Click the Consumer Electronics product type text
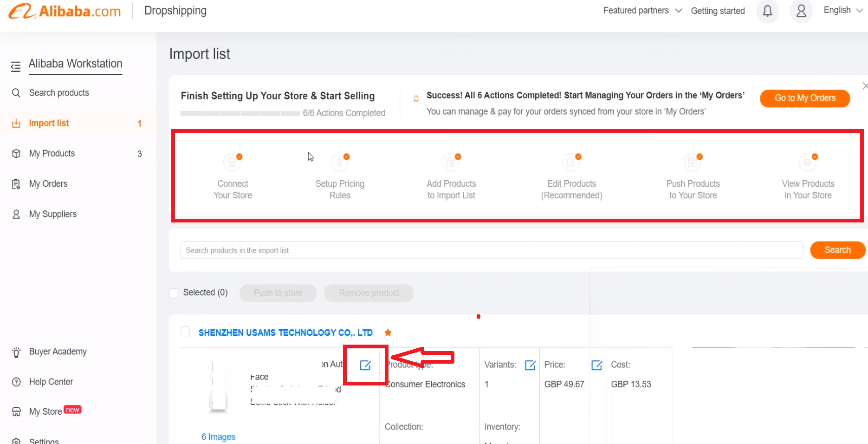 (425, 385)
